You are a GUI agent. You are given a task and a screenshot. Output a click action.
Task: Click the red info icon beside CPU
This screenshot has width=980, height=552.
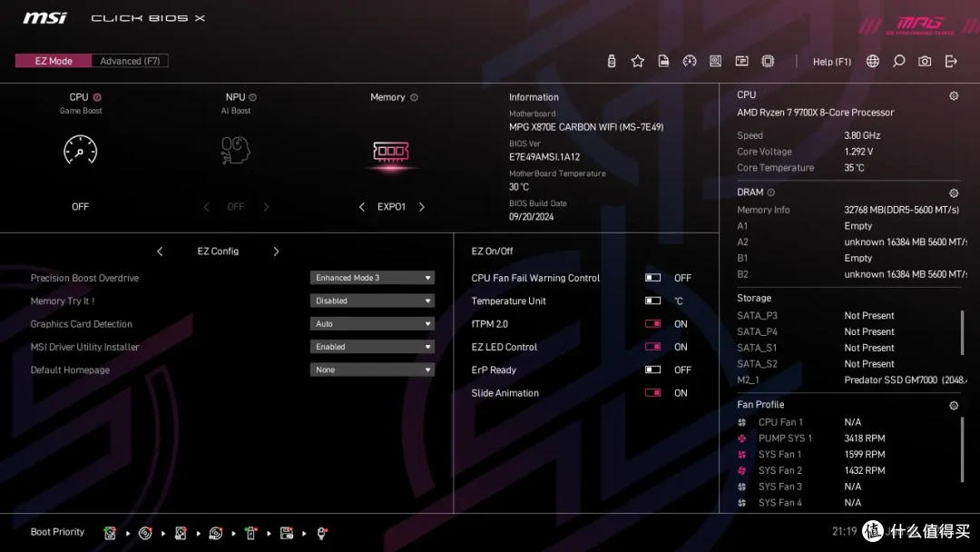pos(97,97)
